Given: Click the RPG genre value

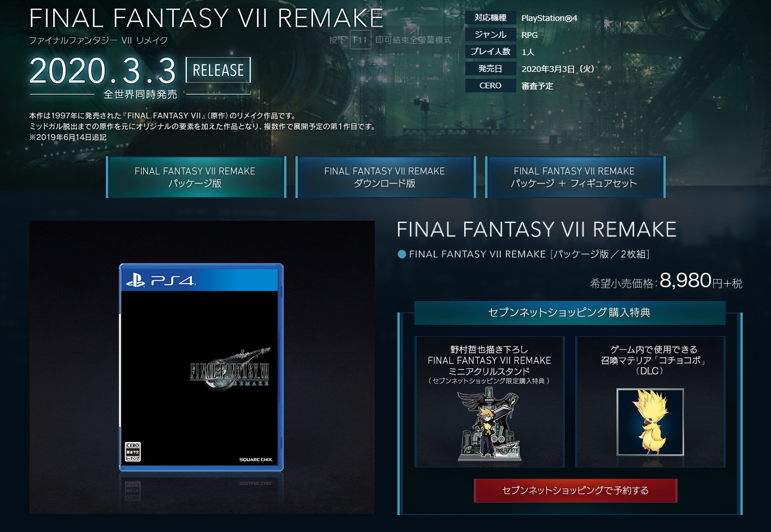Looking at the screenshot, I should click(530, 35).
